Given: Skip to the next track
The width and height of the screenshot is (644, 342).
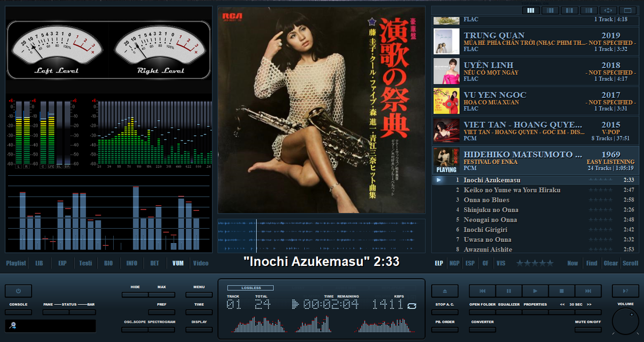Looking at the screenshot, I should pyautogui.click(x=589, y=291).
